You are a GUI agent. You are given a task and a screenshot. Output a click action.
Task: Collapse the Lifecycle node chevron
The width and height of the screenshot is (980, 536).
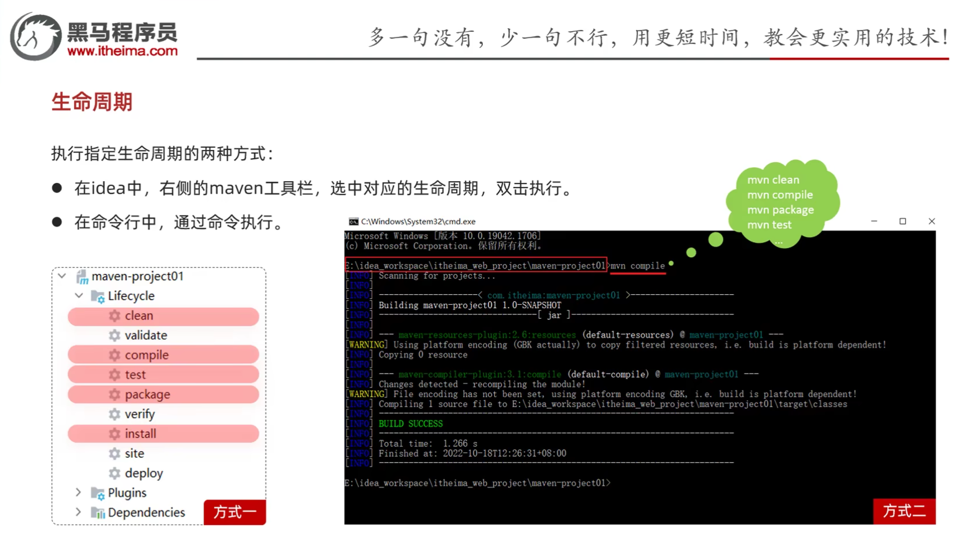(79, 296)
